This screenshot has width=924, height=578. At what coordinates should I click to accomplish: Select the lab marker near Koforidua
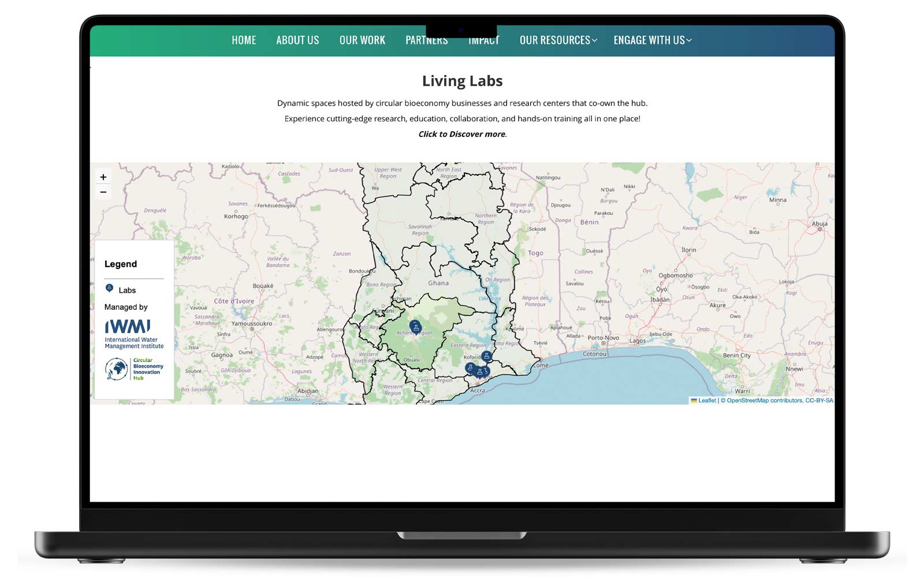486,356
